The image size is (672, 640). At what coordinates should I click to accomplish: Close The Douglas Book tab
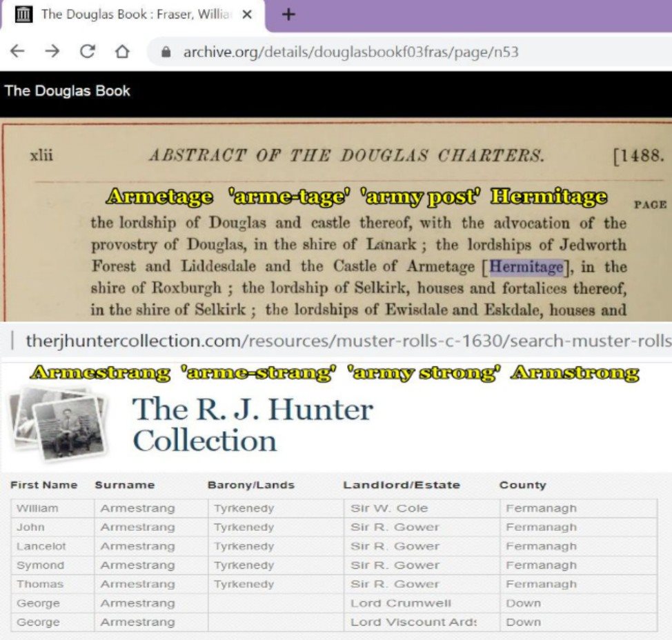247,14
